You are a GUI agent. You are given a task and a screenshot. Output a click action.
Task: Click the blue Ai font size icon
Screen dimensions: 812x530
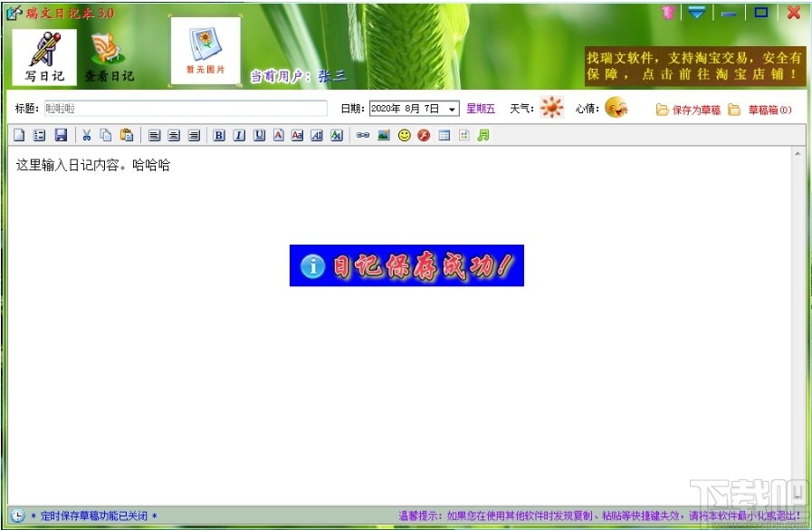tap(317, 136)
